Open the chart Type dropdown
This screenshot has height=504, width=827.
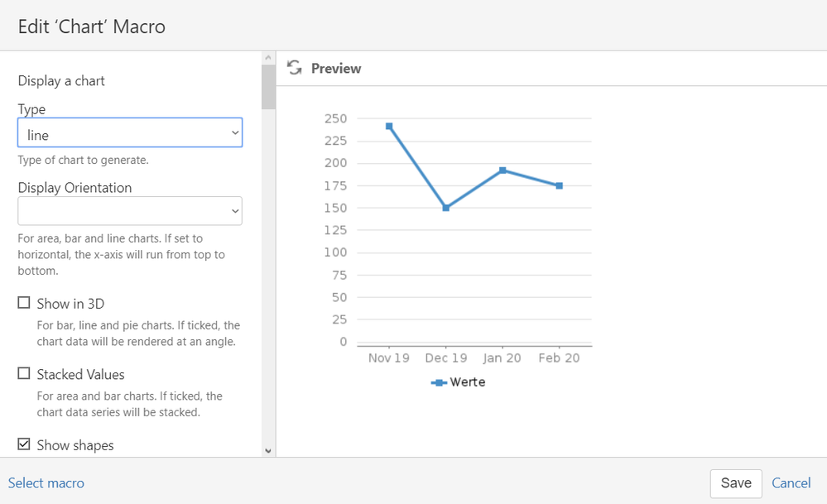pyautogui.click(x=130, y=132)
